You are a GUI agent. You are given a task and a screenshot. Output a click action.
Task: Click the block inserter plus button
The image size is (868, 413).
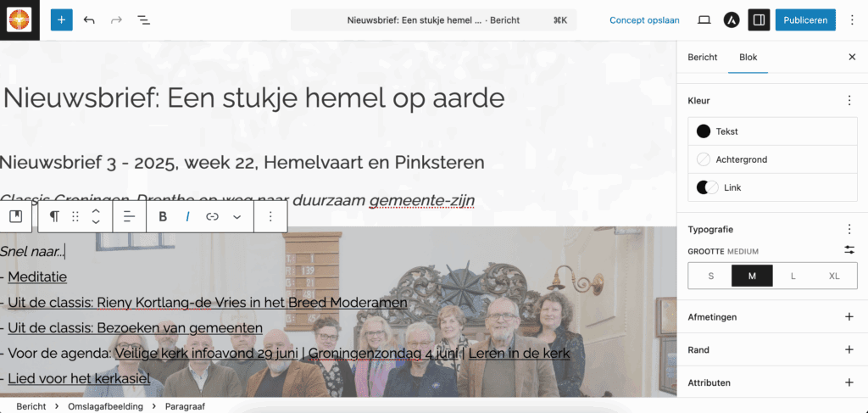coord(62,20)
